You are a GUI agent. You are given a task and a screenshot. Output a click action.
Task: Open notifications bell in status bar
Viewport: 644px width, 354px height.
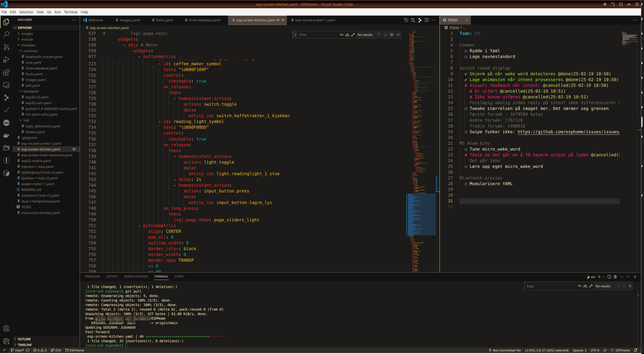tap(635, 350)
